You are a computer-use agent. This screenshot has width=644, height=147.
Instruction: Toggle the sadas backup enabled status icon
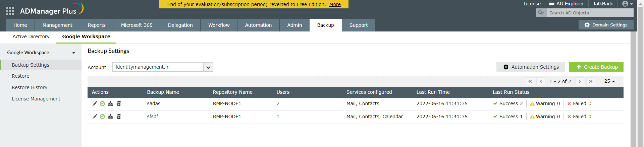pyautogui.click(x=102, y=103)
